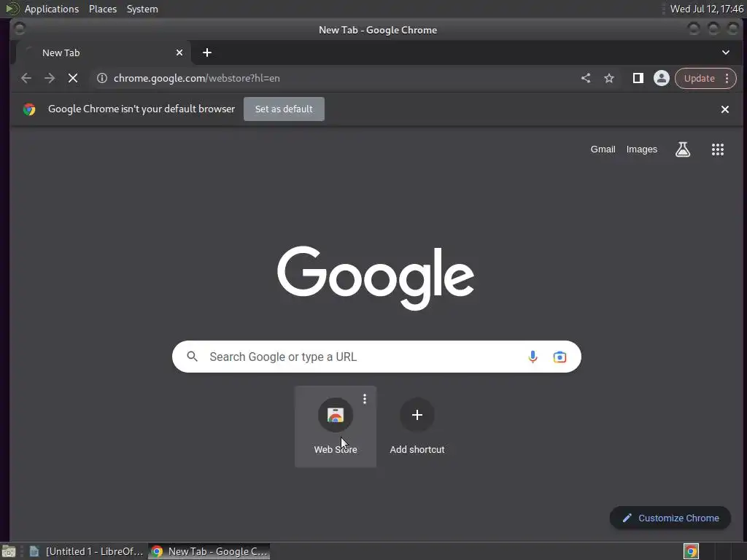Open Gmail link
Viewport: 747px width, 560px height.
coord(603,149)
